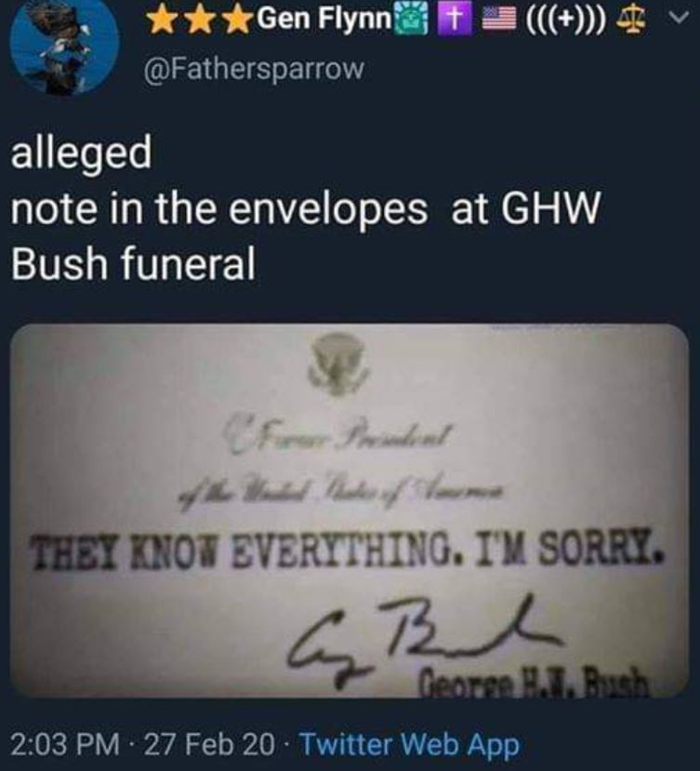
Task: Open the tweet options chevron menu
Action: [680, 20]
